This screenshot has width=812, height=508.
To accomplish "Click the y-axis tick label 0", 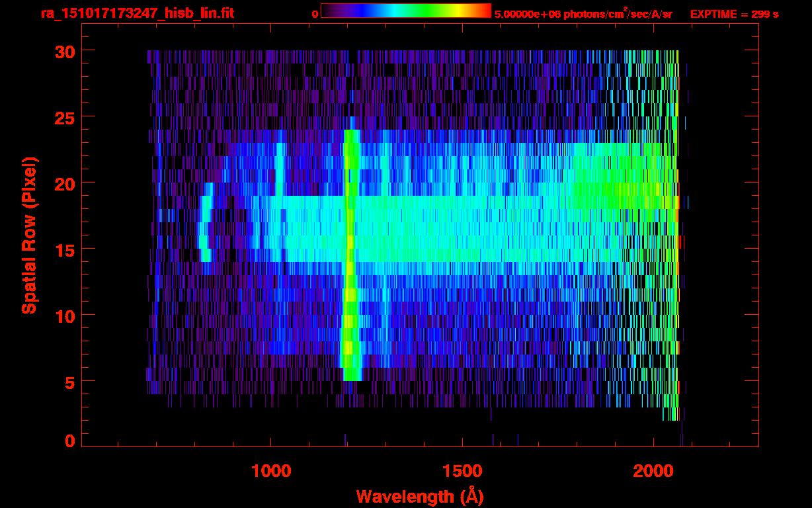I will point(69,441).
